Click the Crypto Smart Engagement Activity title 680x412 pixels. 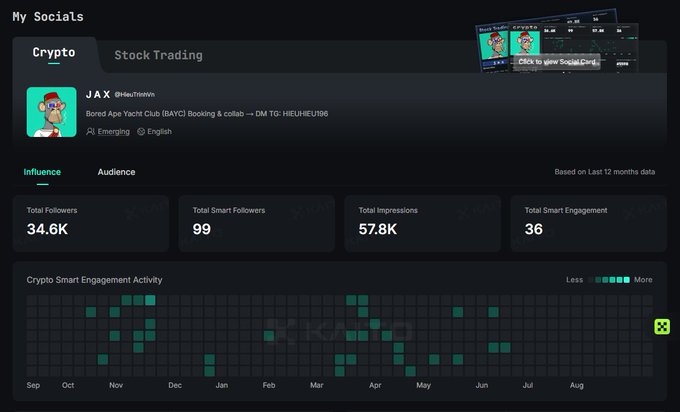click(94, 280)
